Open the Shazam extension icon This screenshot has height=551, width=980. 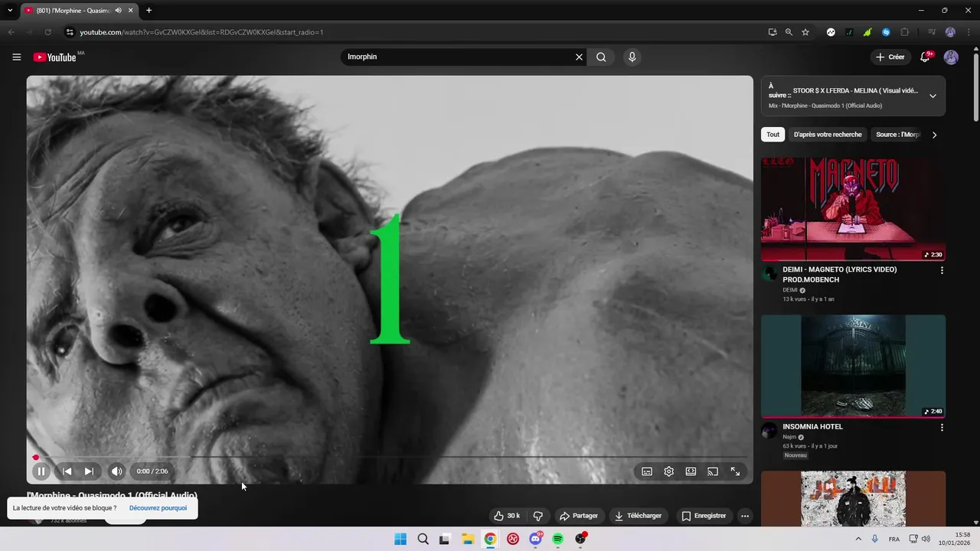[886, 32]
